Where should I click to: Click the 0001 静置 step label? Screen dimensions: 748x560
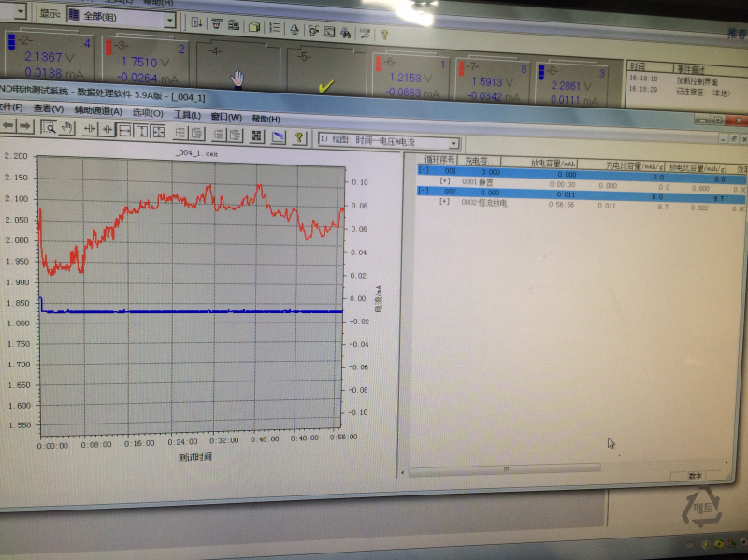(x=478, y=181)
